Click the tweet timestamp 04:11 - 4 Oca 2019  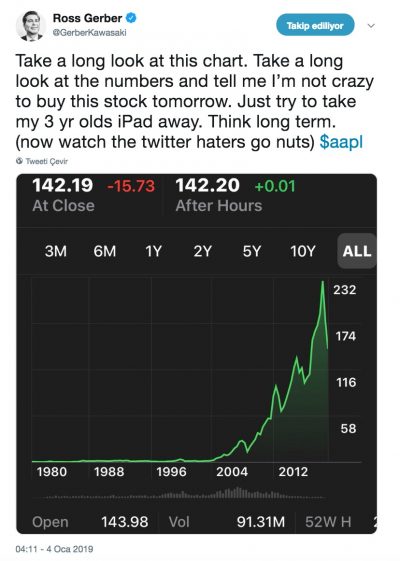pyautogui.click(x=54, y=549)
